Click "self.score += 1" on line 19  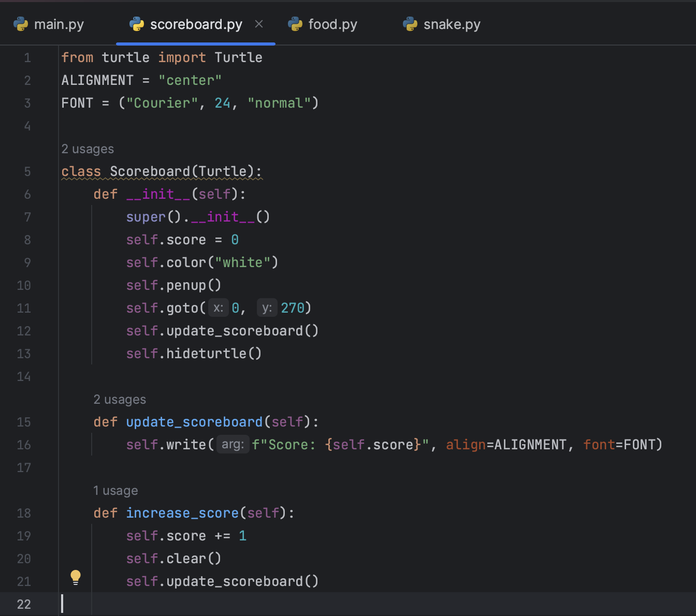[x=186, y=536]
